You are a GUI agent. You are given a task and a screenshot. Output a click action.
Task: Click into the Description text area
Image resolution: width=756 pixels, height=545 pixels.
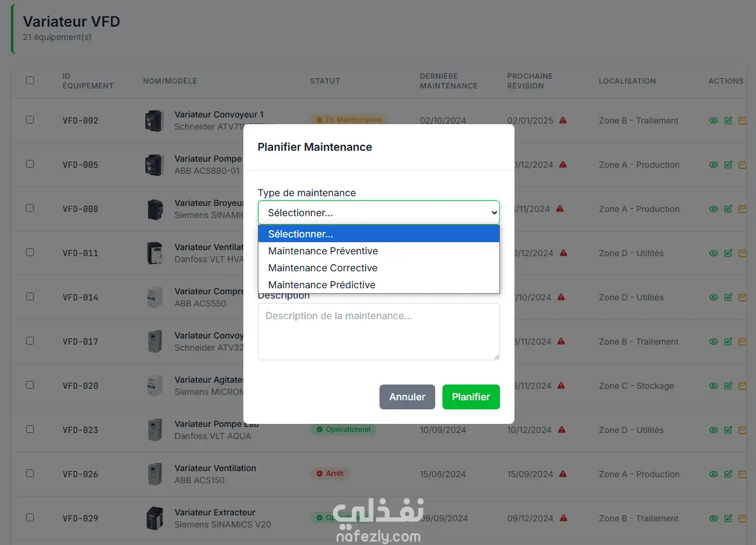pos(379,332)
